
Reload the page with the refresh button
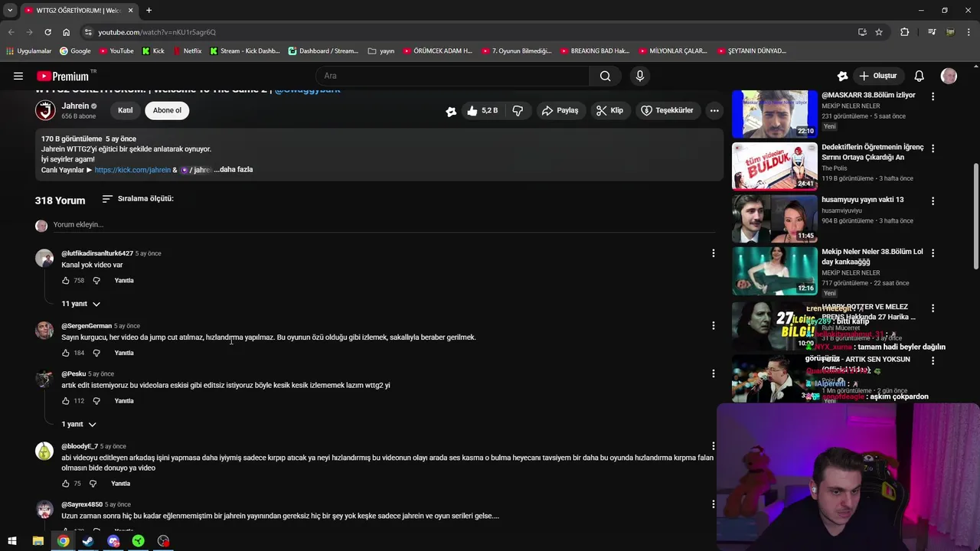click(47, 32)
